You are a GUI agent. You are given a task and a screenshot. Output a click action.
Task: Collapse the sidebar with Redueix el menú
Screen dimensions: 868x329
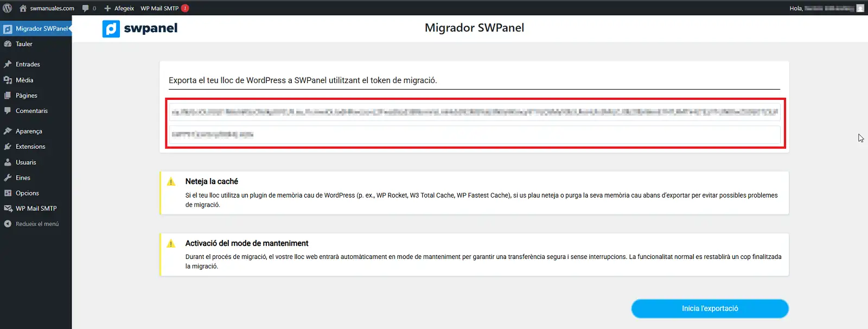click(x=37, y=224)
